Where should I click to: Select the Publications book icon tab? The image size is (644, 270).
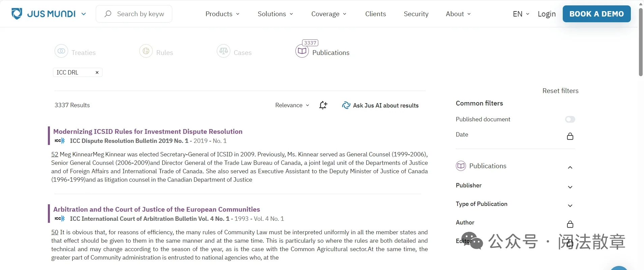tap(302, 51)
